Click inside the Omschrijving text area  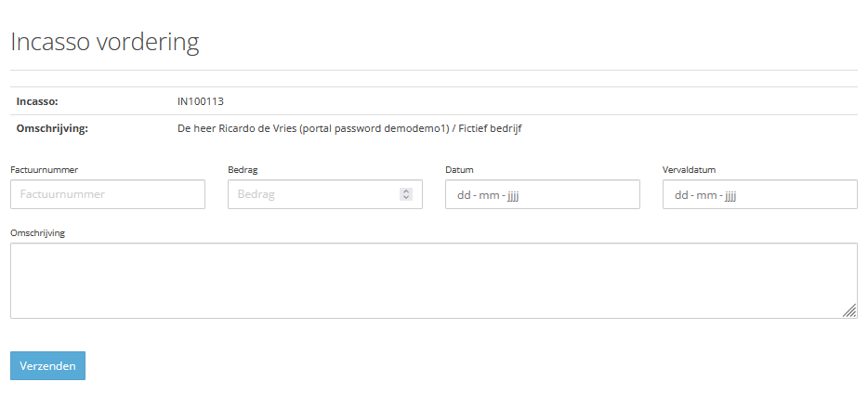(x=433, y=281)
